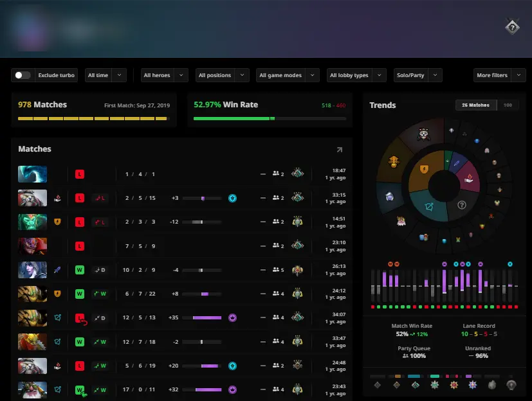Click the rank medal on the 18:47 match

[298, 174]
